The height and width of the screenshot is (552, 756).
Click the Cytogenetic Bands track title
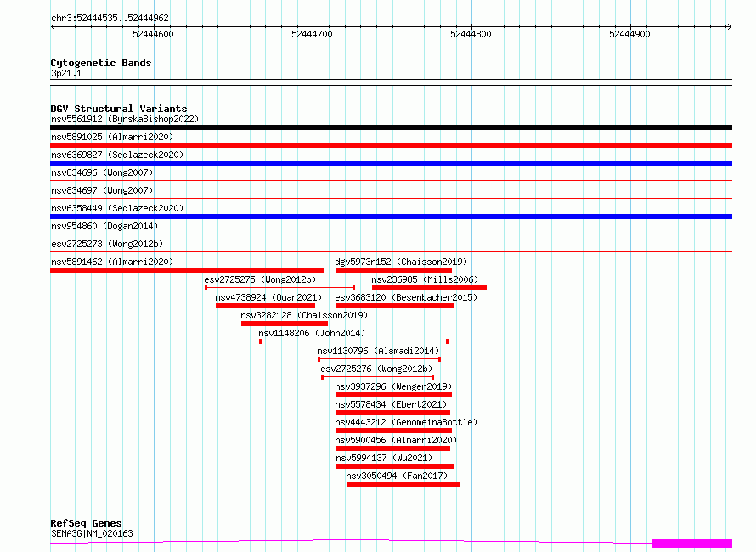(x=101, y=63)
